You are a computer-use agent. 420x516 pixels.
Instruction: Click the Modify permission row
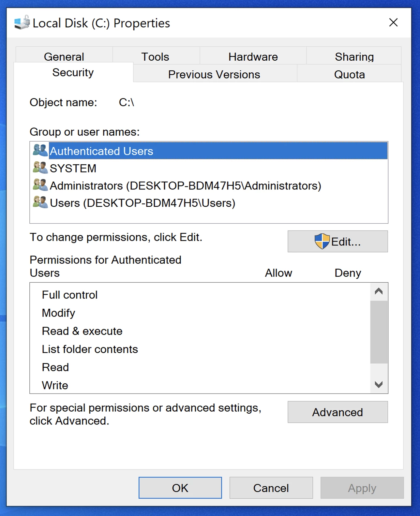tap(200, 313)
